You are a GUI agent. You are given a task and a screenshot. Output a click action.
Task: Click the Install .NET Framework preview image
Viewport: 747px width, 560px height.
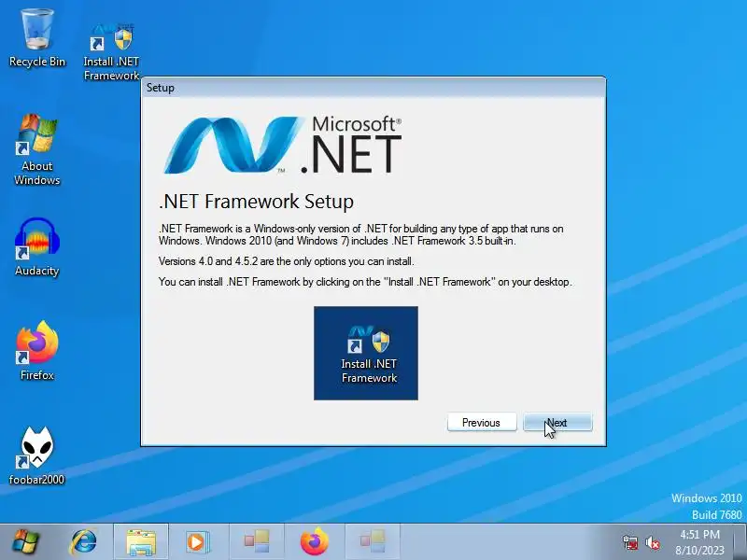point(366,353)
